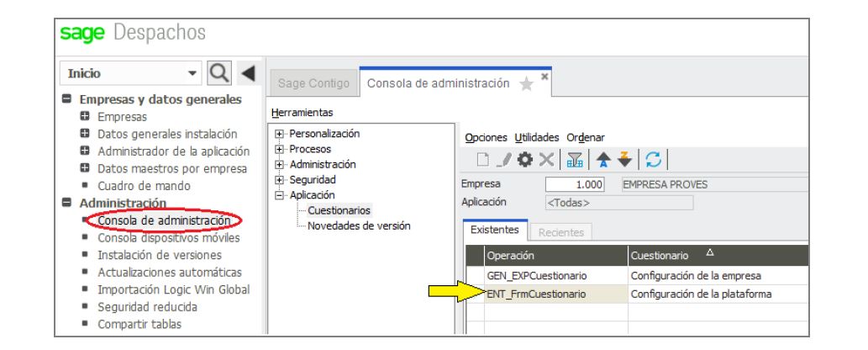The height and width of the screenshot is (350, 868).
Task: Select the ENT_FrmCuestionario cell
Action: pyautogui.click(x=555, y=294)
